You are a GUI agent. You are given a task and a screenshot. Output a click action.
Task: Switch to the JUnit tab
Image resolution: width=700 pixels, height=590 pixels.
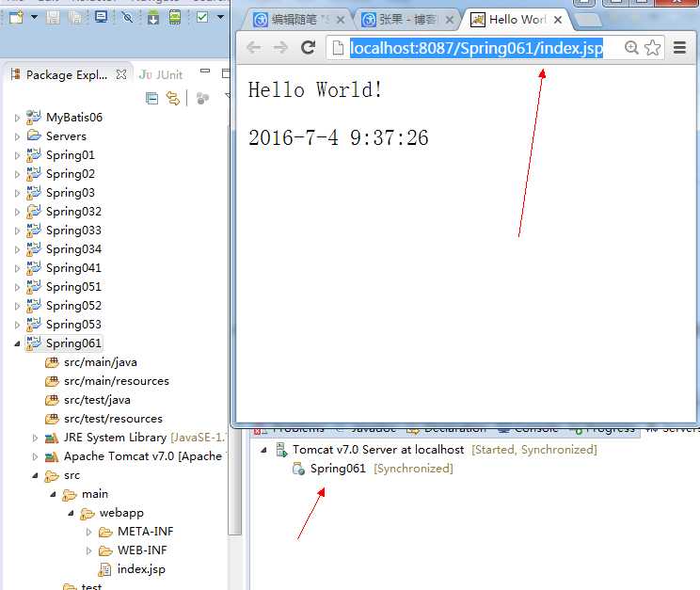[x=161, y=74]
